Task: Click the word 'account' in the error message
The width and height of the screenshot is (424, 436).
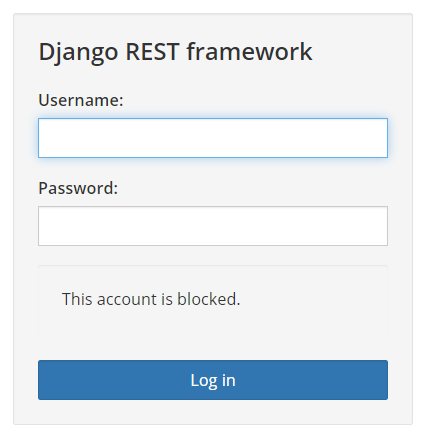Action: (x=127, y=299)
